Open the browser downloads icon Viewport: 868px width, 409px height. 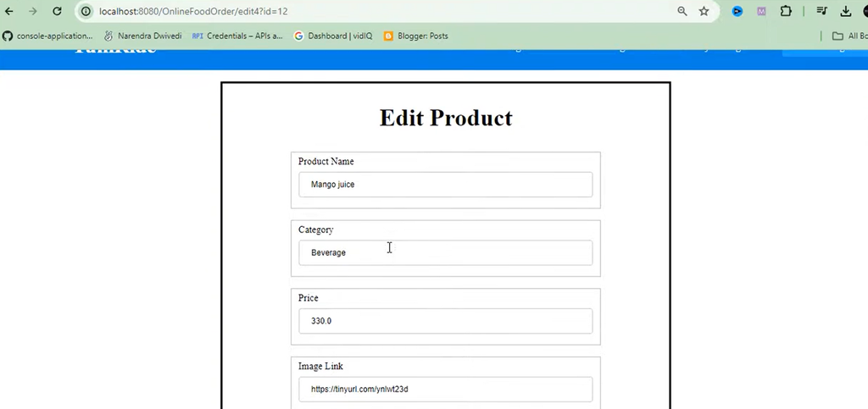pyautogui.click(x=845, y=11)
